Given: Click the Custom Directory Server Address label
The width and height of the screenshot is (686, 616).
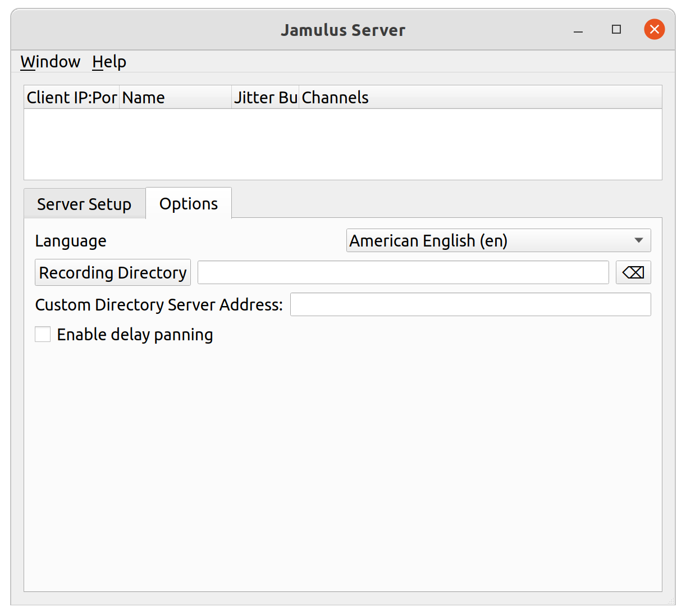Looking at the screenshot, I should 159,304.
